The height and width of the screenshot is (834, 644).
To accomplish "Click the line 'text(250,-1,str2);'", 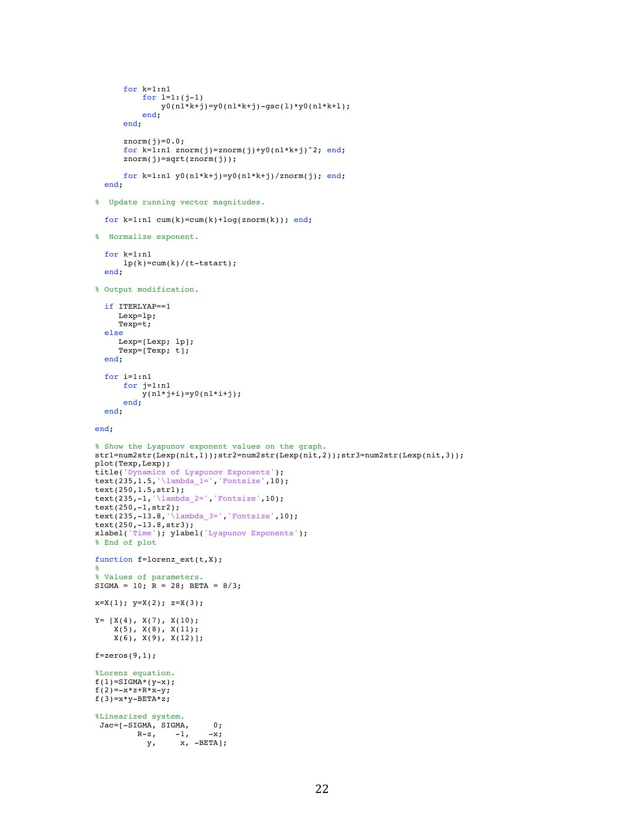I will 138,507.
